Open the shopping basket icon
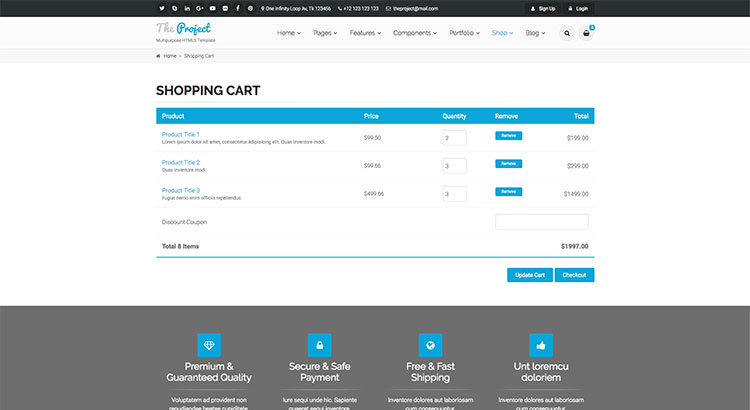Viewport: 750px width, 410px height. click(x=586, y=33)
